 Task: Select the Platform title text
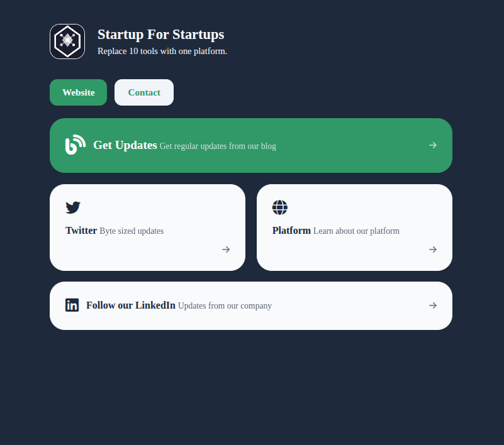click(291, 231)
